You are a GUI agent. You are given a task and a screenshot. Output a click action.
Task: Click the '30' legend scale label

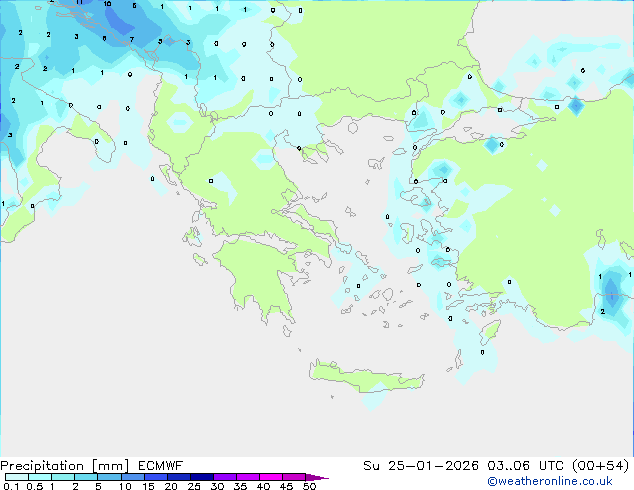click(x=218, y=486)
